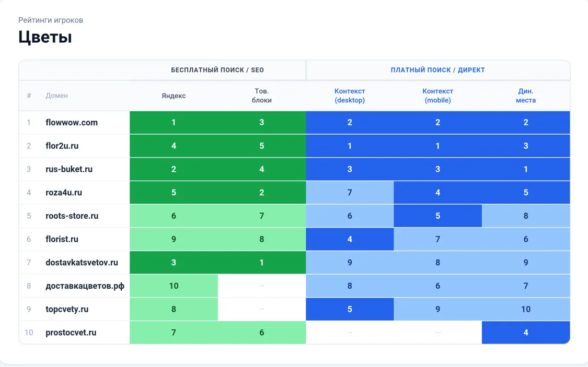
Task: Click roots-store.ru Дин. места rank 8 cell
Action: [x=526, y=216]
